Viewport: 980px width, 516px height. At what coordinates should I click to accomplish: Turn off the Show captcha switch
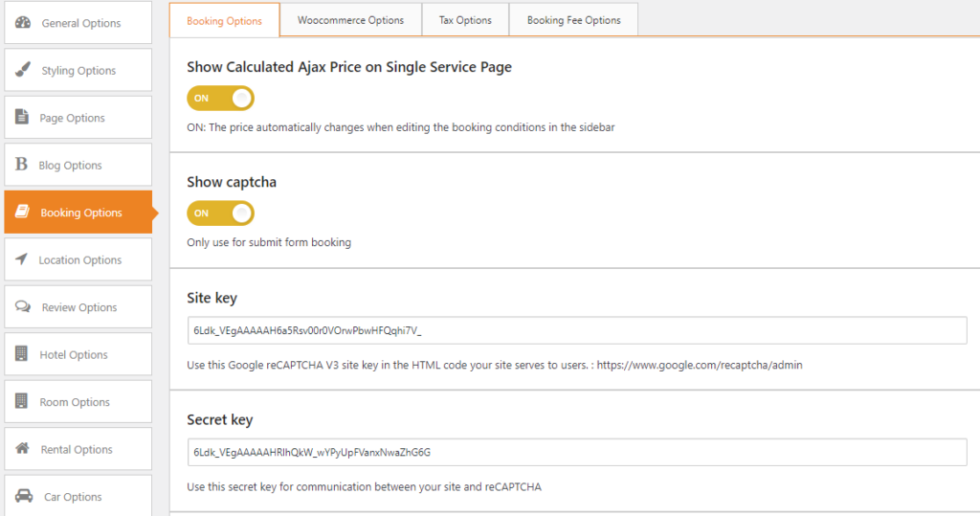pos(220,213)
